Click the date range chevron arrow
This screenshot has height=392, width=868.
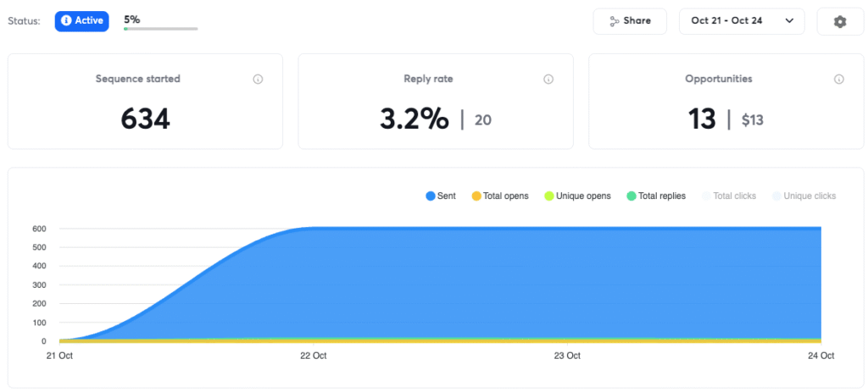click(x=789, y=21)
